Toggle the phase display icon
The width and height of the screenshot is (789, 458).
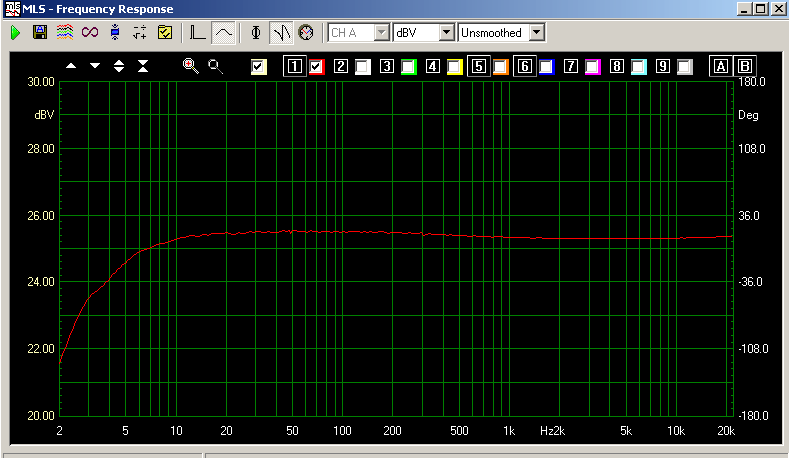[256, 33]
